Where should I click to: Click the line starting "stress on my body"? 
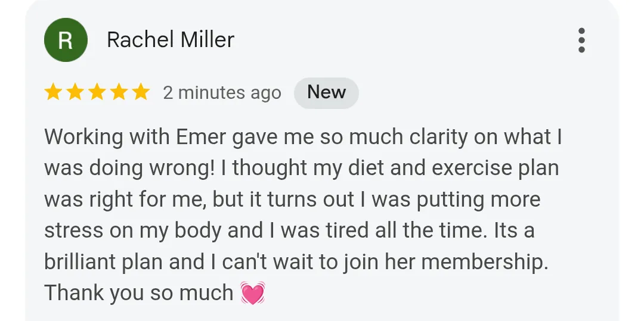289,231
